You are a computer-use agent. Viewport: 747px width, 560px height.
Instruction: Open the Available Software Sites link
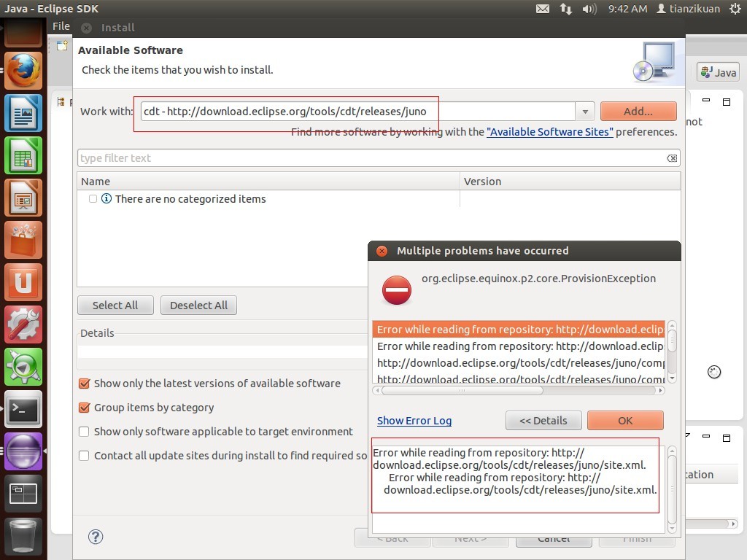coord(550,132)
